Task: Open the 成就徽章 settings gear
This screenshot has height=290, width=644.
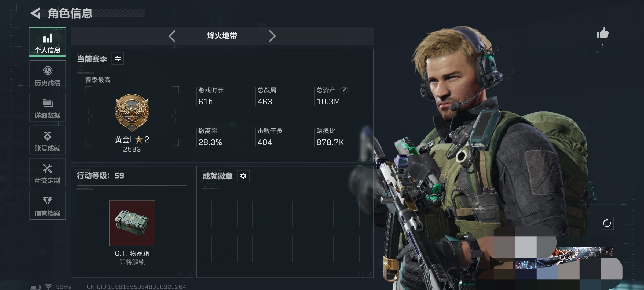Action: pos(243,176)
